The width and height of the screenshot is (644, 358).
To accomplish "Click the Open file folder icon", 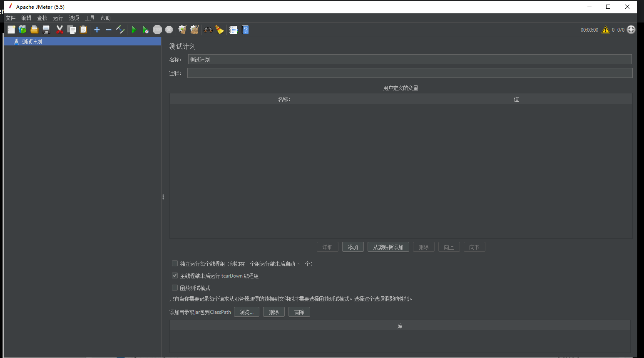I will [x=35, y=30].
